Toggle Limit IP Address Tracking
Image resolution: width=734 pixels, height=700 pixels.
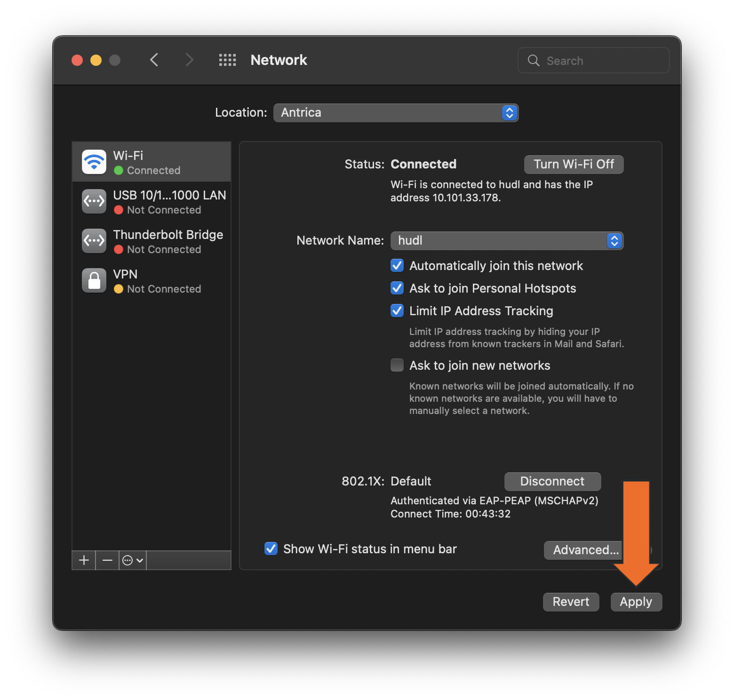[x=397, y=310]
